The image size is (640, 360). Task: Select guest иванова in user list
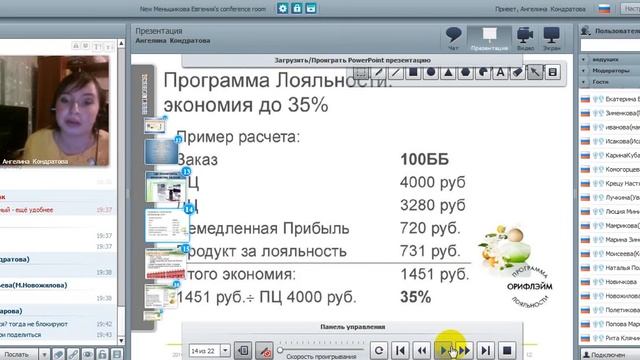pyautogui.click(x=610, y=127)
